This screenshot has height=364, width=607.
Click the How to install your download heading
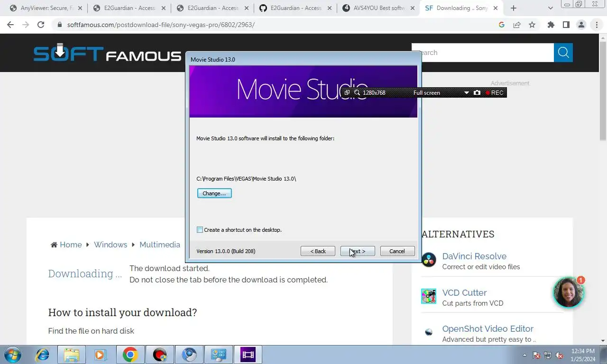(122, 312)
